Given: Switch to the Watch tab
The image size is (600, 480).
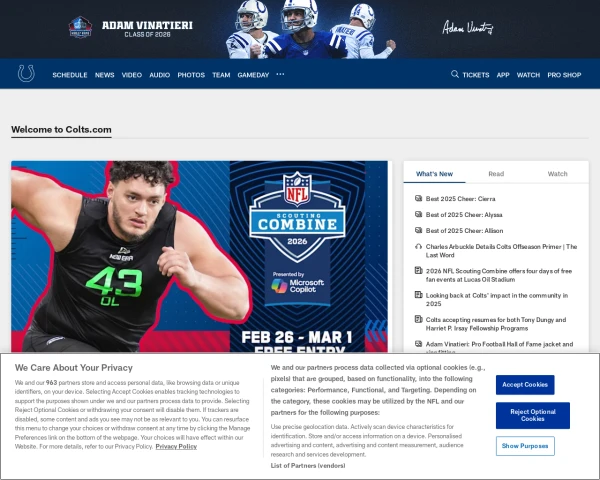Looking at the screenshot, I should 558,174.
